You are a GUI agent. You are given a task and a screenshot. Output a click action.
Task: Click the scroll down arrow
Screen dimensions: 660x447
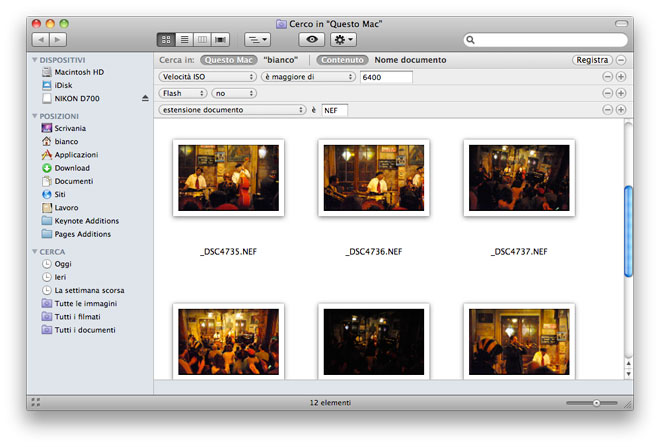click(628, 374)
